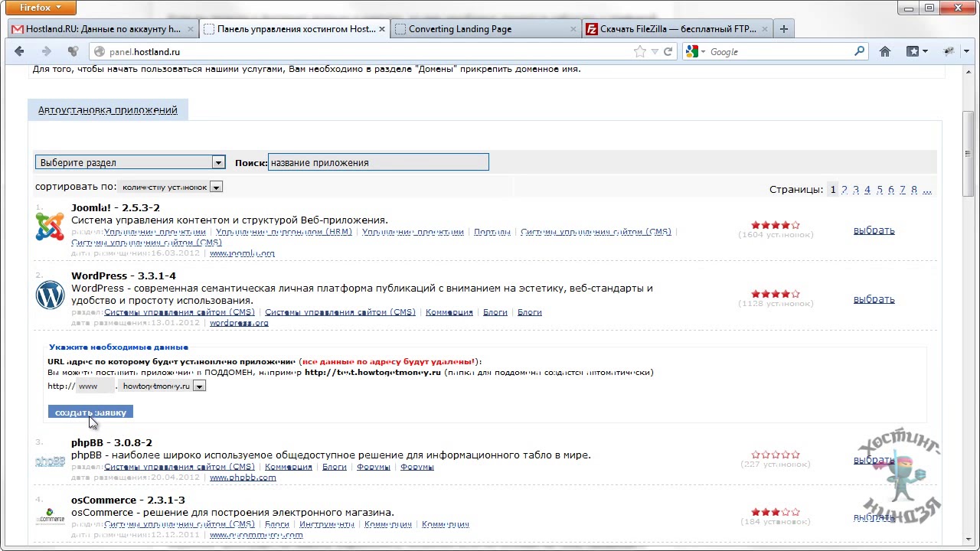Image resolution: width=980 pixels, height=551 pixels.
Task: Go to page 5 of results
Action: click(x=879, y=190)
